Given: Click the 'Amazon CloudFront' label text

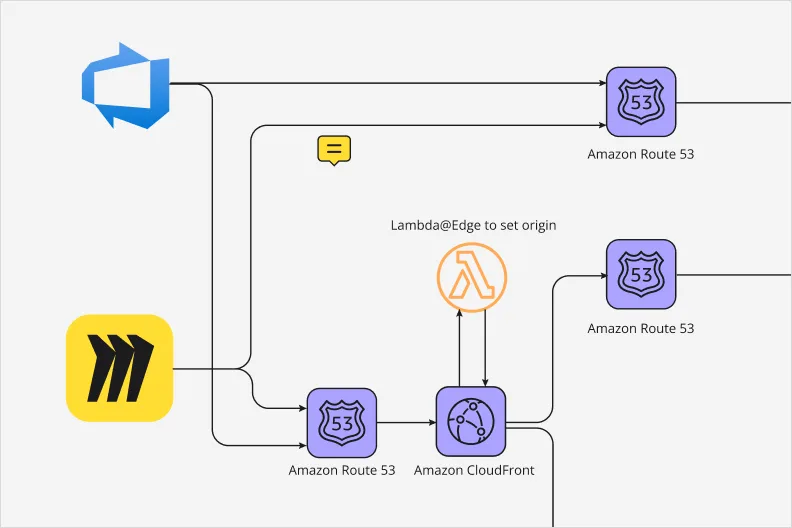Looking at the screenshot, I should pyautogui.click(x=474, y=470).
